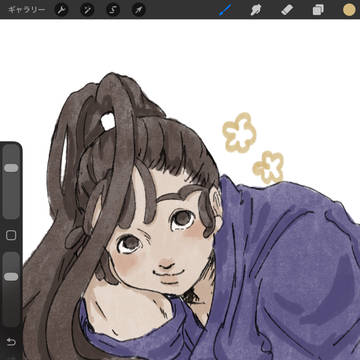Tap the square modify button on sidebar
This screenshot has width=360, height=360.
point(11,236)
